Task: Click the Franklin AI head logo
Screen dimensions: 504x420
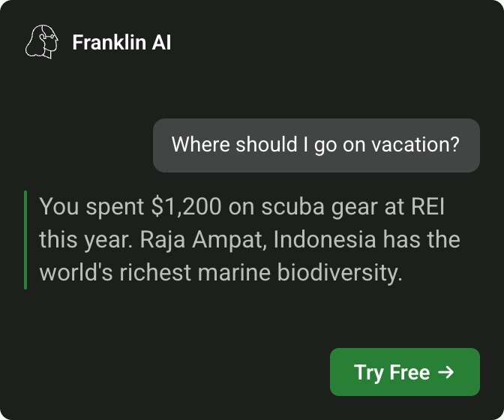Action: coord(42,42)
